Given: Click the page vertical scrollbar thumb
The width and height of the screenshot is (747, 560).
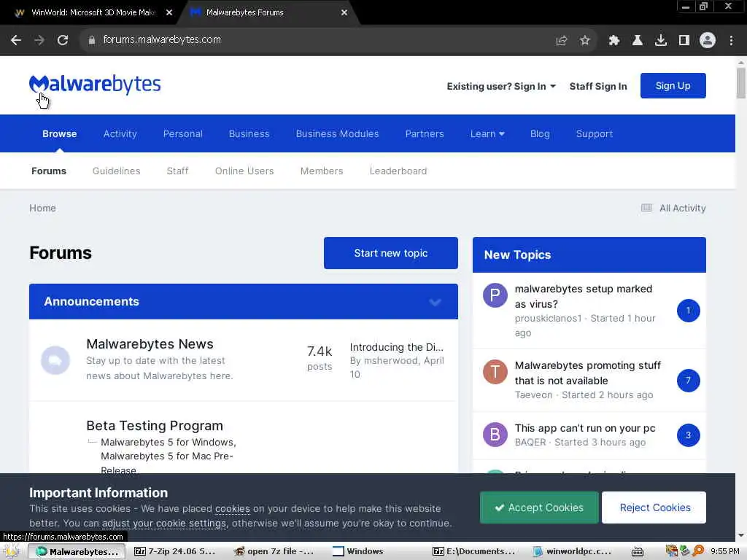Looking at the screenshot, I should pos(741,83).
